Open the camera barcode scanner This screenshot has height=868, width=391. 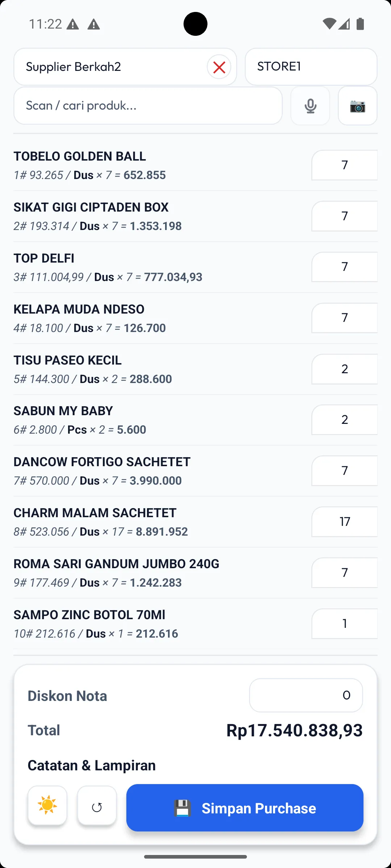(x=357, y=106)
